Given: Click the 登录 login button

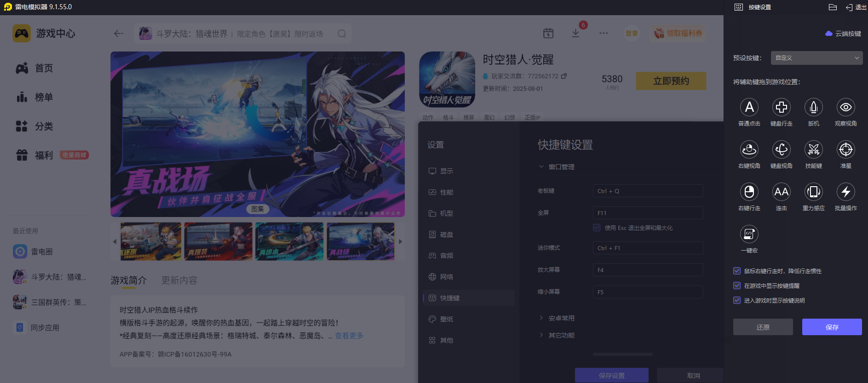Looking at the screenshot, I should 632,33.
